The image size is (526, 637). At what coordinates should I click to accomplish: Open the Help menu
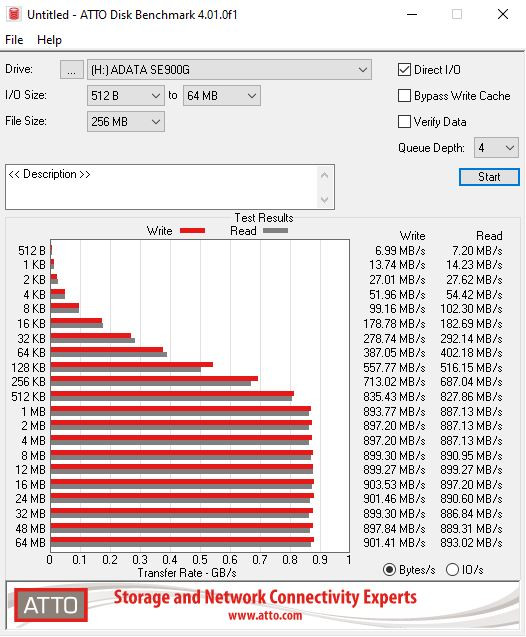(x=50, y=40)
